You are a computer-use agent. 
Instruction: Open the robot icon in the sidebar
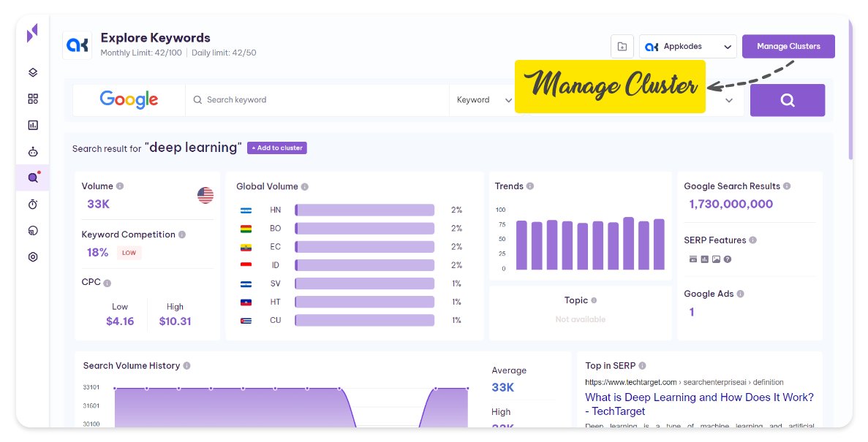pyautogui.click(x=33, y=151)
